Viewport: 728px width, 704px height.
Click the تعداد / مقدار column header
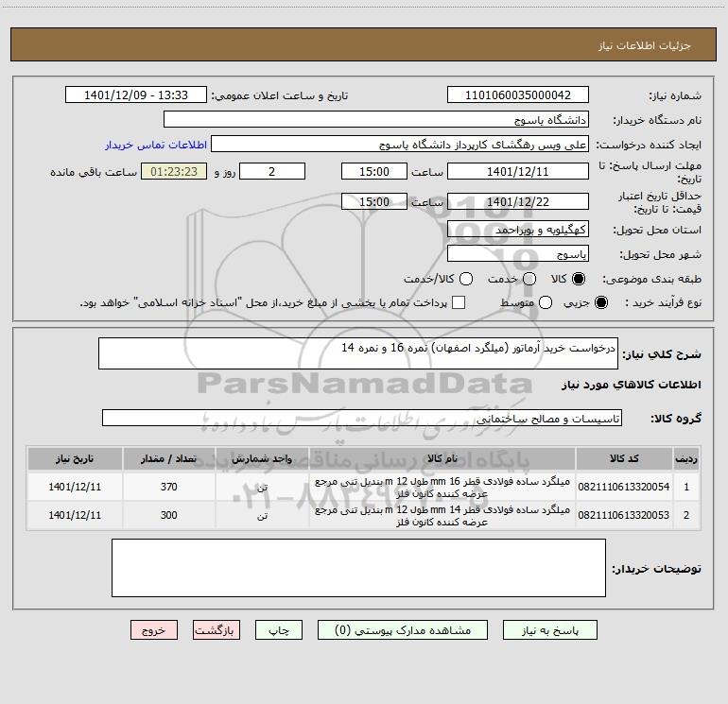(169, 458)
